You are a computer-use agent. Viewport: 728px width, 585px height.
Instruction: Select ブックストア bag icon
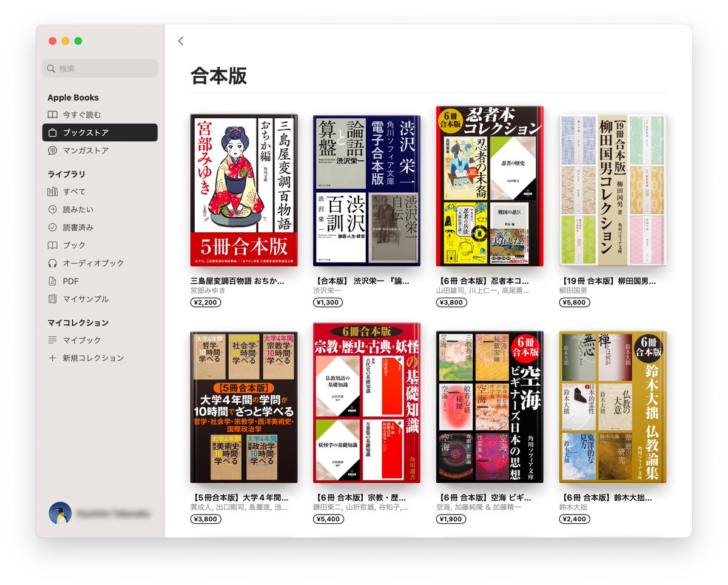tap(53, 133)
